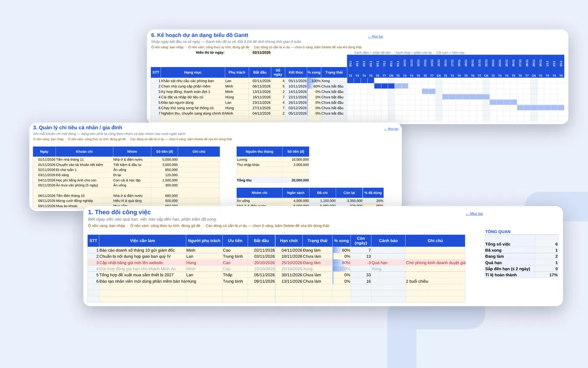Select the Khoản chi column header

coord(84,152)
